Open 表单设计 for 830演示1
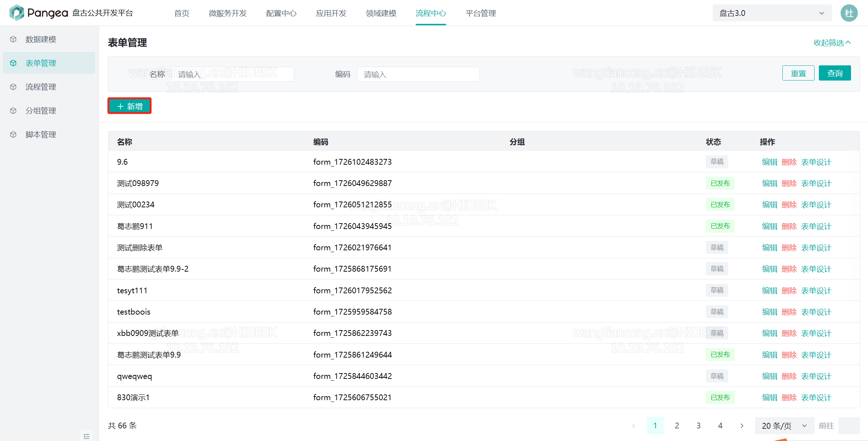 pyautogui.click(x=816, y=398)
